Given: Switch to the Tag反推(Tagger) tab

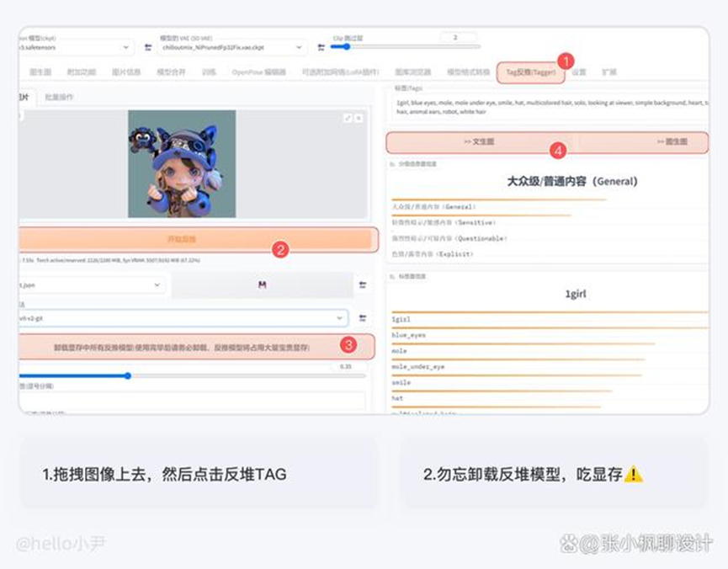Looking at the screenshot, I should point(530,72).
